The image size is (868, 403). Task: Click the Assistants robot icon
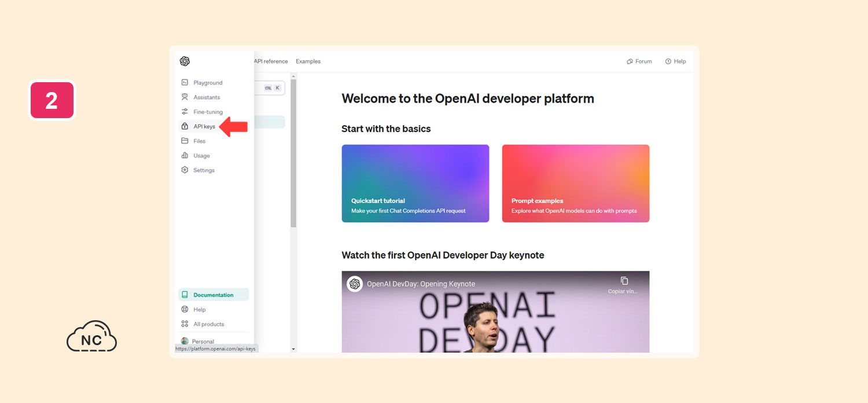click(185, 97)
